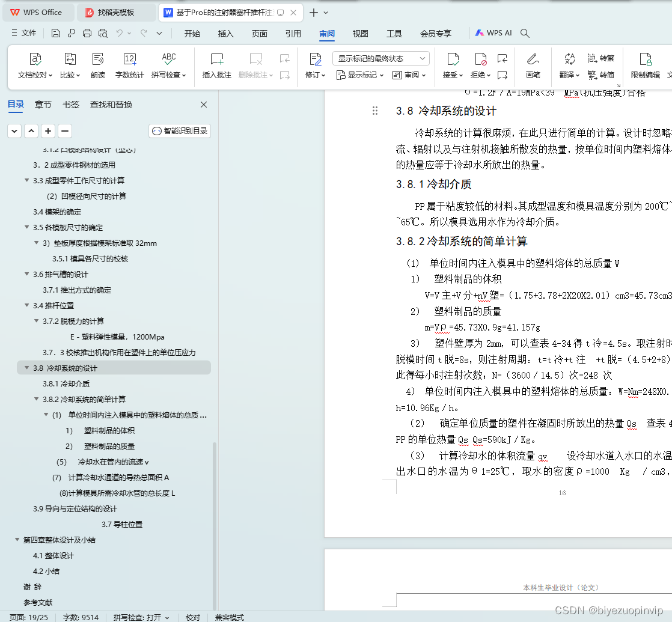Switch to the 开始 ribbon tab
Image resolution: width=672 pixels, height=622 pixels.
click(x=192, y=34)
